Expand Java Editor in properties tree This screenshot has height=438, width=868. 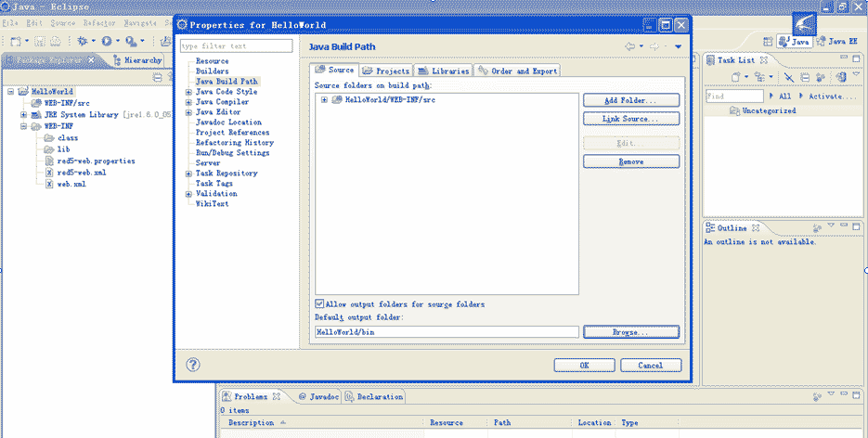[188, 112]
